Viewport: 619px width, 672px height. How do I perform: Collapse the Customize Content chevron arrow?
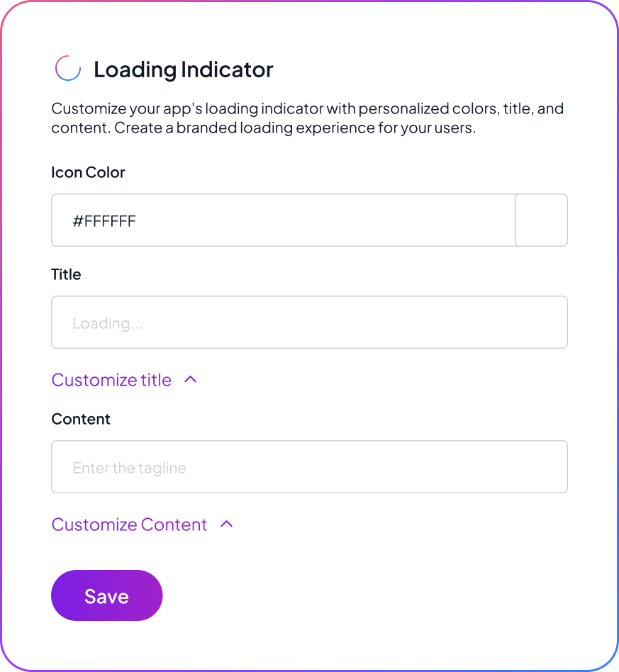click(x=227, y=525)
